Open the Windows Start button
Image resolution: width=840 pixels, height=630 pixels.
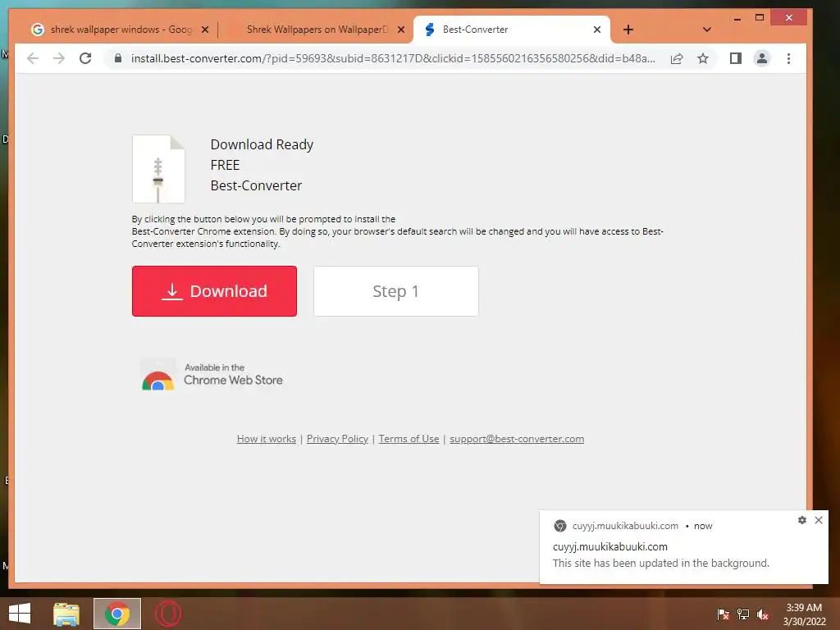coord(20,614)
